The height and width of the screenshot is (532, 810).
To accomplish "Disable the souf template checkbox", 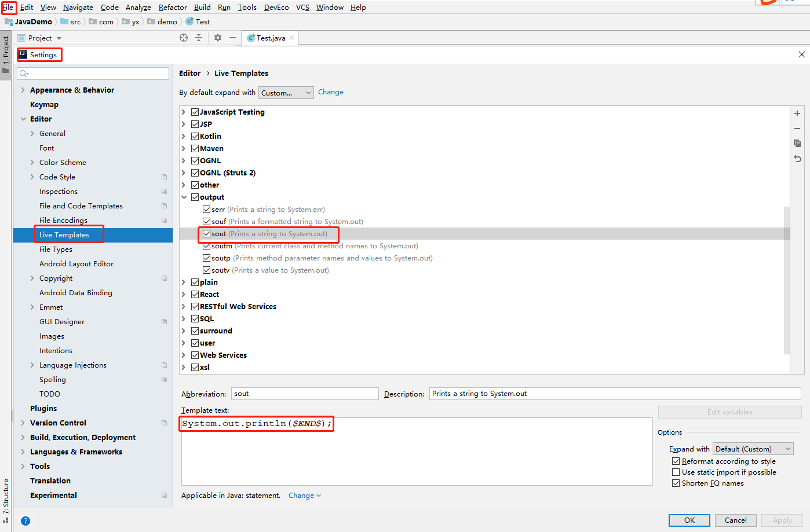I will coord(207,221).
